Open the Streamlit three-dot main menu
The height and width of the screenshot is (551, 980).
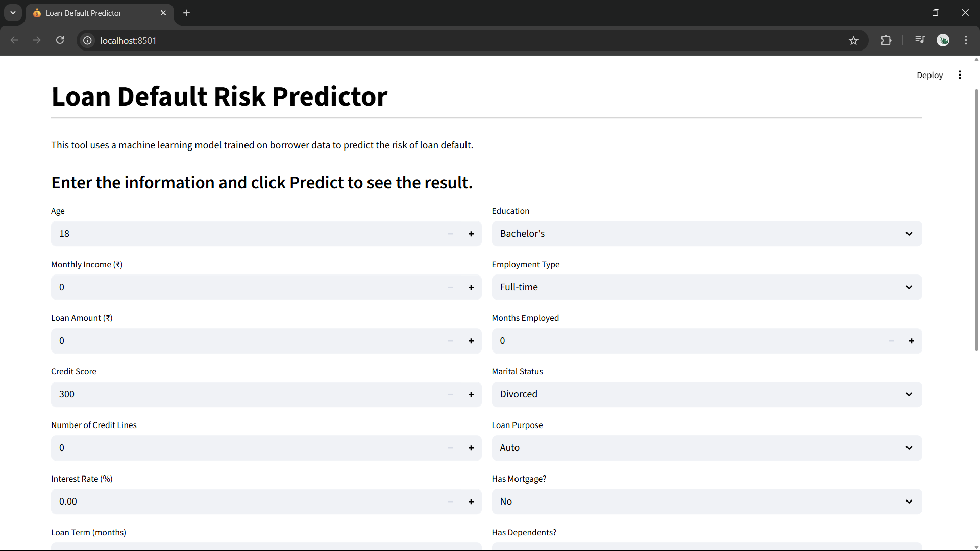coord(960,75)
